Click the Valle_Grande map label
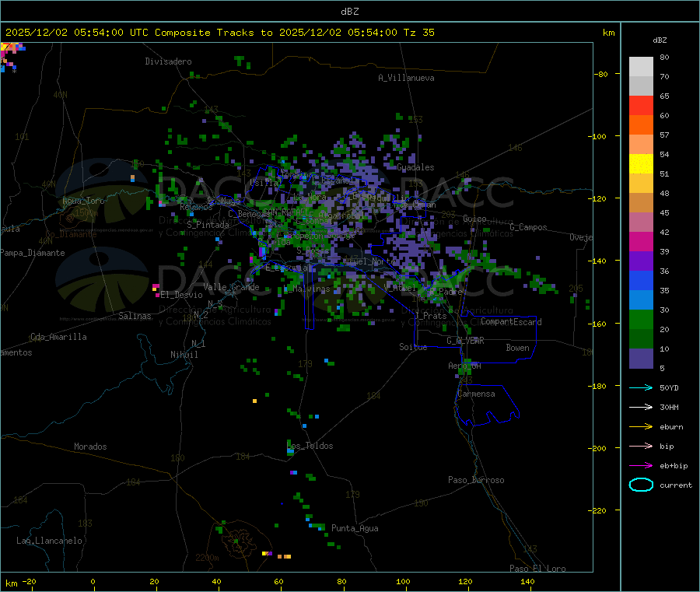Viewport: 700px width, 592px height. pyautogui.click(x=231, y=287)
